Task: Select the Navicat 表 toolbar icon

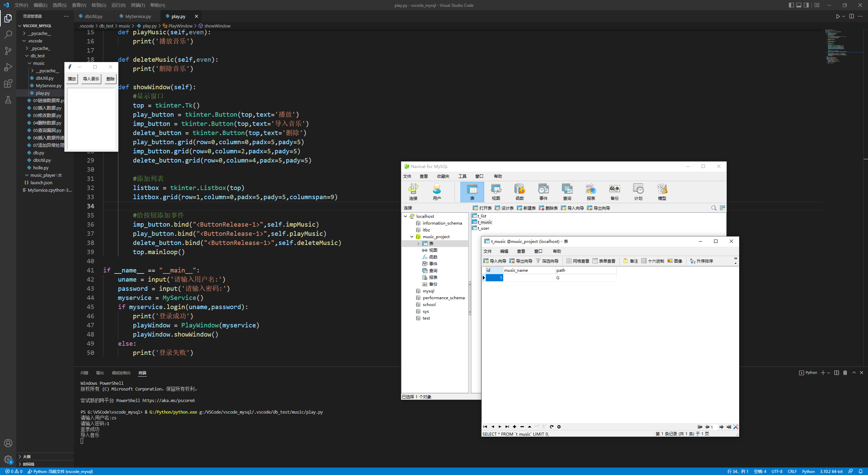Action: (x=472, y=192)
